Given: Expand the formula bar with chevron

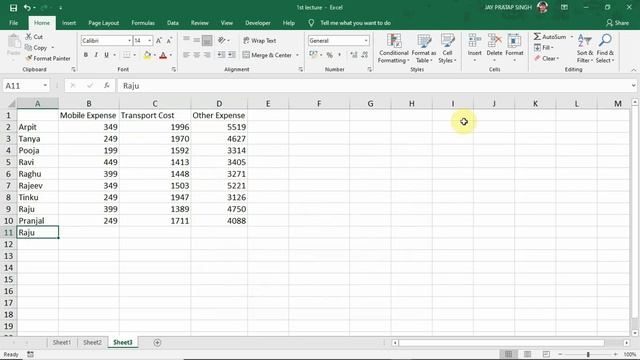Looking at the screenshot, I should 633,86.
